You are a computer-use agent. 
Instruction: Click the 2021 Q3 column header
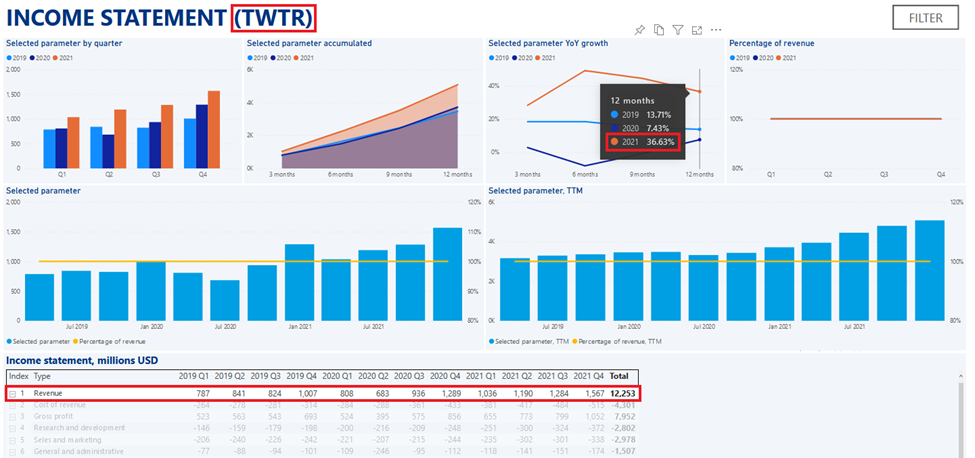[x=553, y=376]
